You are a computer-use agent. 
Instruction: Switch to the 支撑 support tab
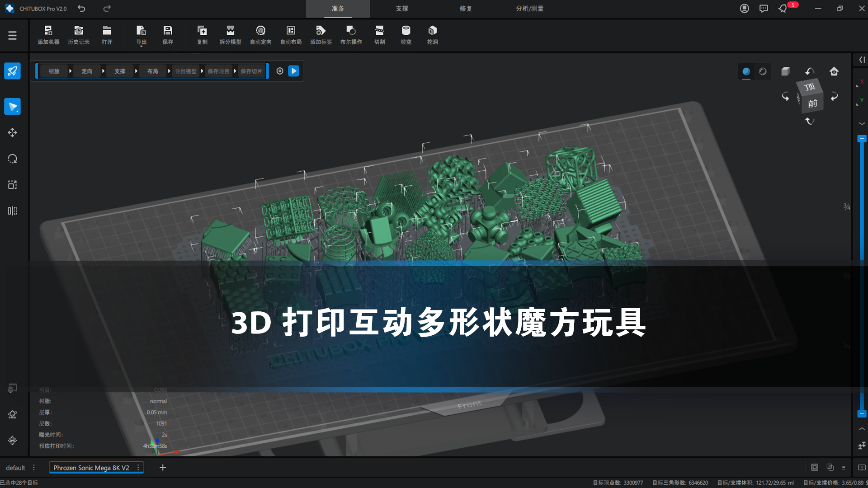click(402, 9)
